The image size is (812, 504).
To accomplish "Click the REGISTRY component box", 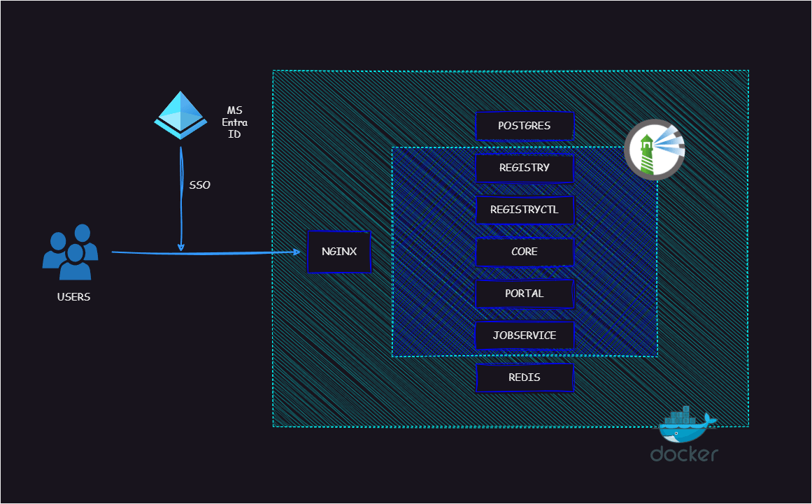I will pos(525,168).
